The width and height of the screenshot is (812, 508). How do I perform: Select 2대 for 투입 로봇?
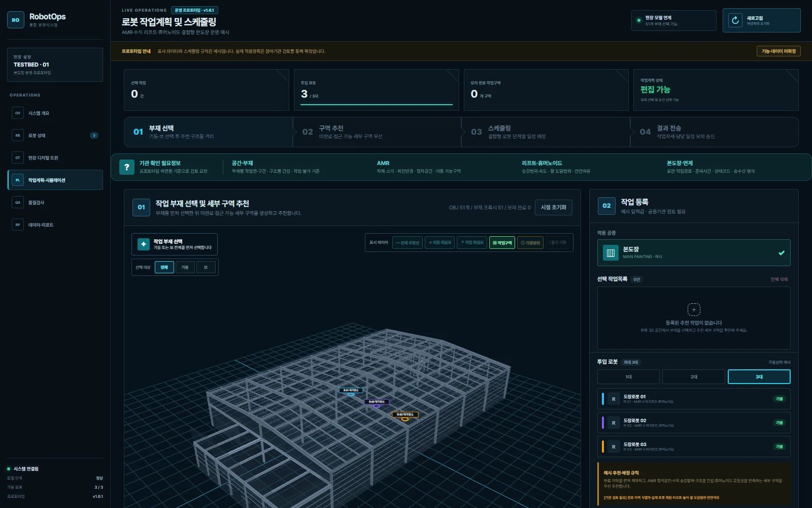pos(694,376)
